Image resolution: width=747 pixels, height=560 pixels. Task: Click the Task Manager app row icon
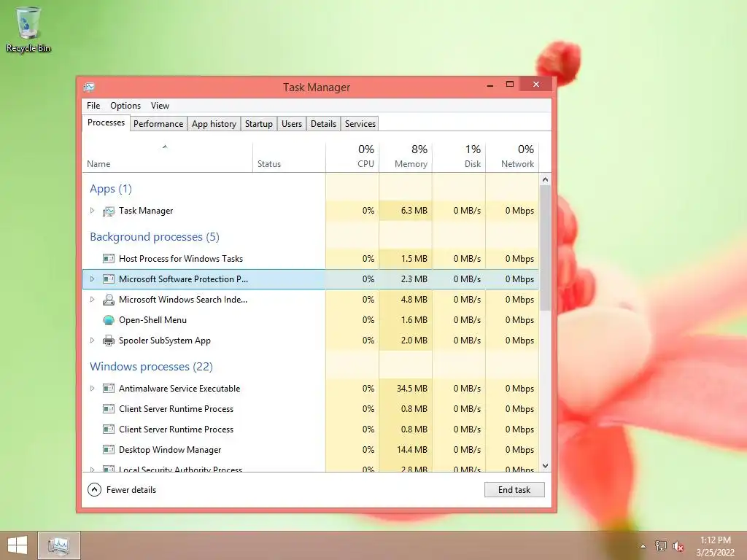click(x=109, y=211)
